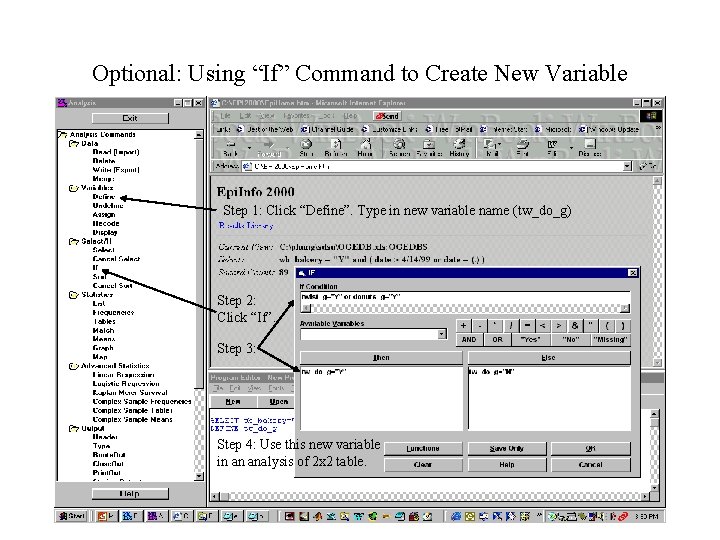
Task: Click the Mail icon in IE toolbar
Action: (x=490, y=148)
